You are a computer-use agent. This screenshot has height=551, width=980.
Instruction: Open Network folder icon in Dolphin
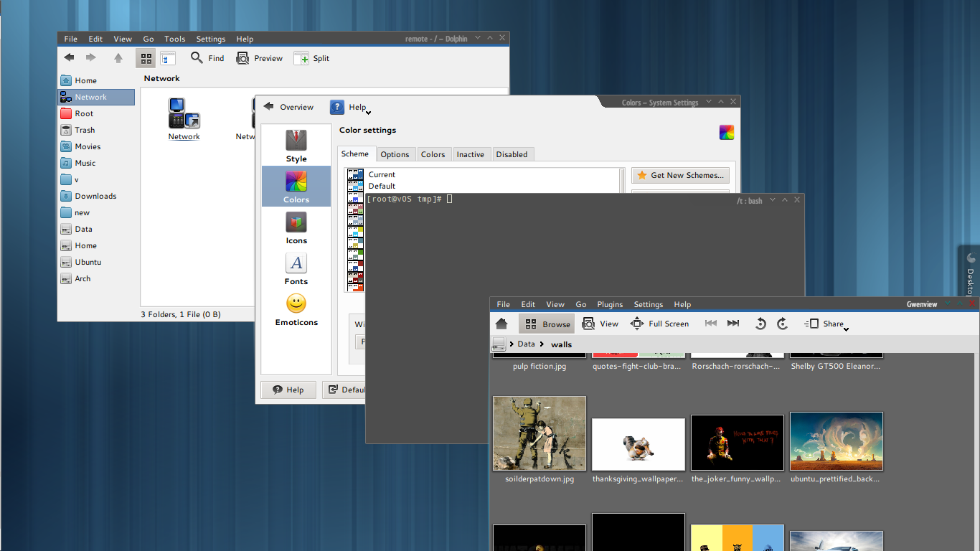pyautogui.click(x=184, y=119)
